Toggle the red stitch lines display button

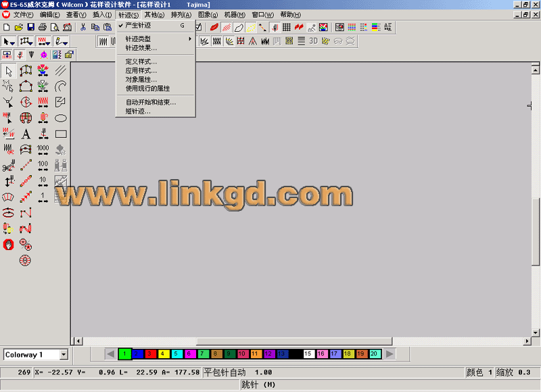click(226, 27)
